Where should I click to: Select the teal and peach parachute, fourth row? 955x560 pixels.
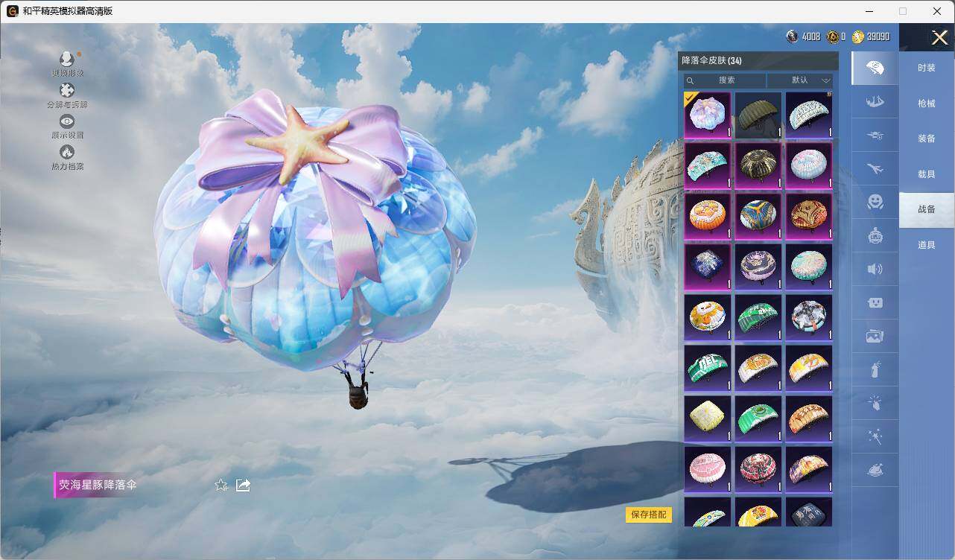click(809, 267)
